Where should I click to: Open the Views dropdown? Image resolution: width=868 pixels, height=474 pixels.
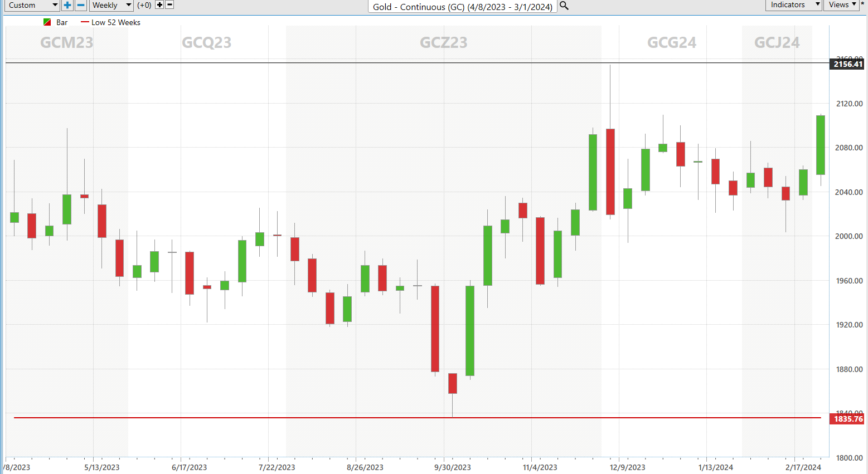click(x=841, y=5)
